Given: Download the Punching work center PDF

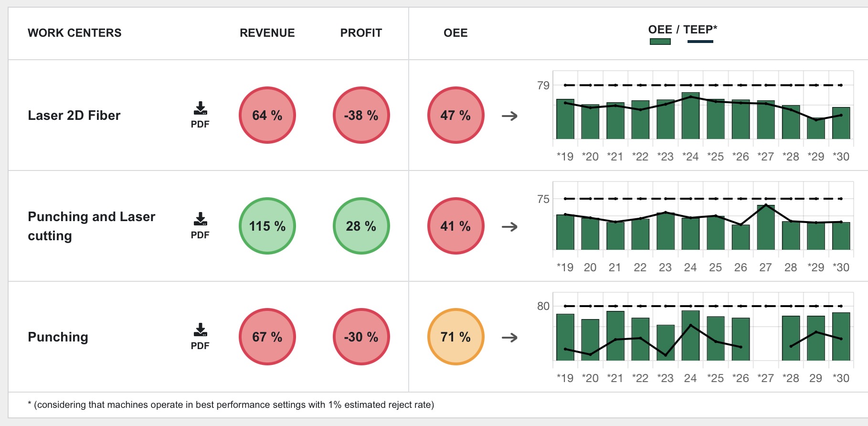Looking at the screenshot, I should 200,336.
